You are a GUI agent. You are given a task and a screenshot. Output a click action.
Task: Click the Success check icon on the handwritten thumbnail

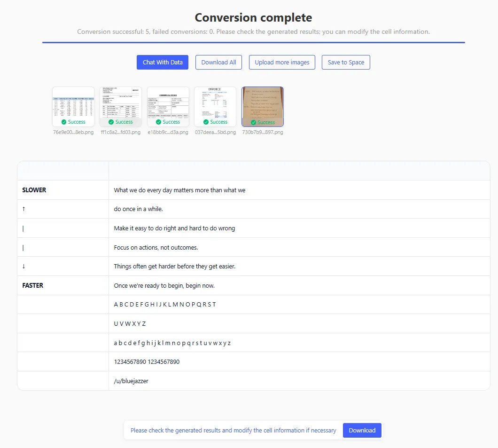(254, 122)
